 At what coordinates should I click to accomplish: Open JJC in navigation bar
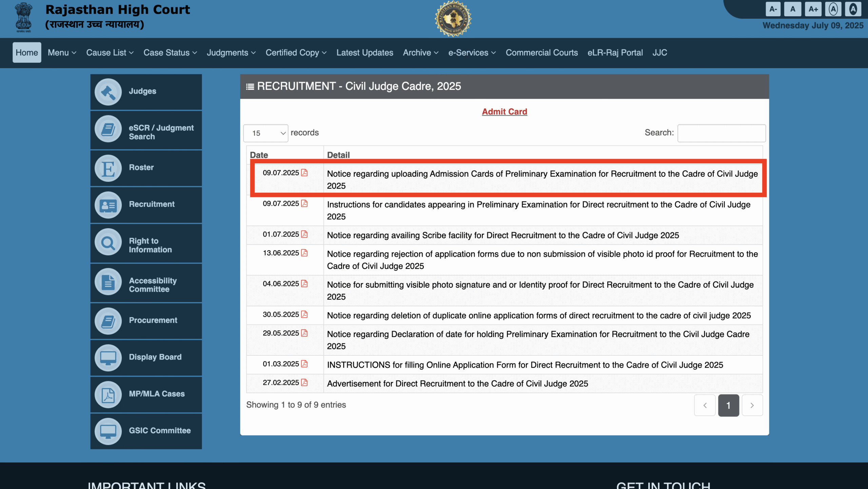point(660,53)
